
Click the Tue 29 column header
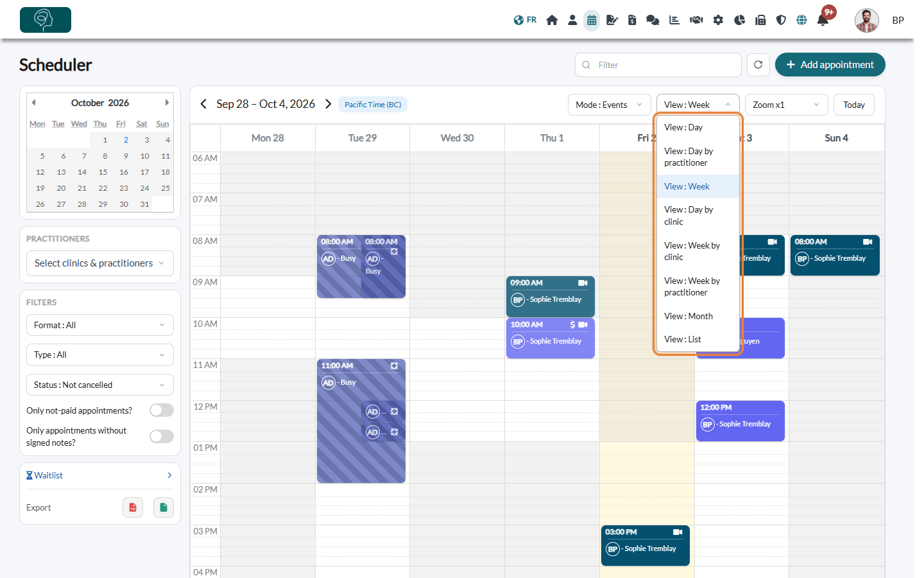coord(363,138)
